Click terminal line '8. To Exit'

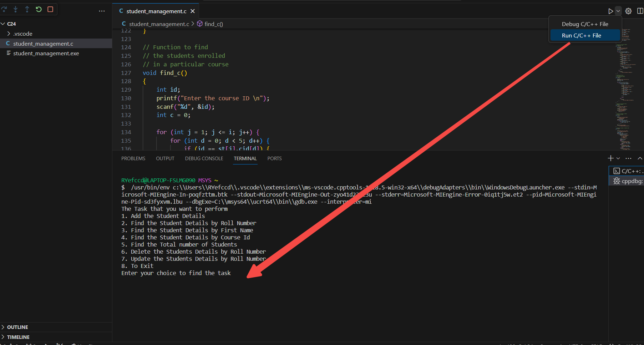tap(137, 266)
